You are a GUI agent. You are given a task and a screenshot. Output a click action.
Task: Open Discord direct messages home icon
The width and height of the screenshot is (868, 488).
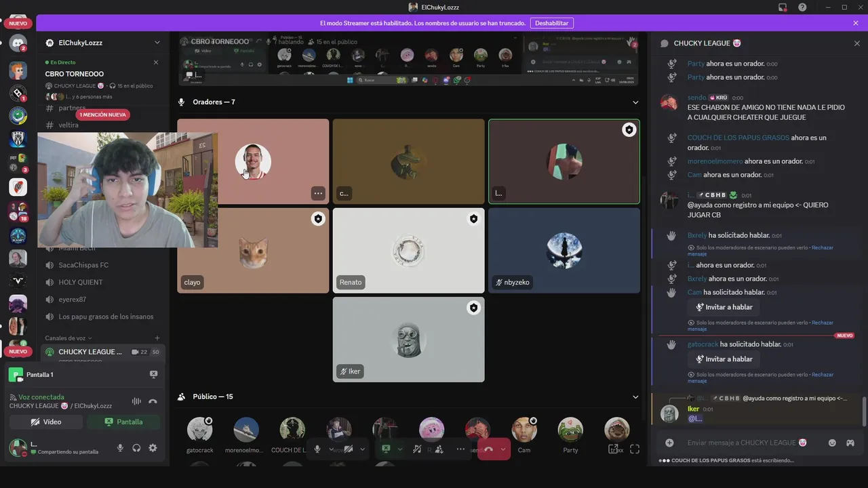[x=18, y=43]
